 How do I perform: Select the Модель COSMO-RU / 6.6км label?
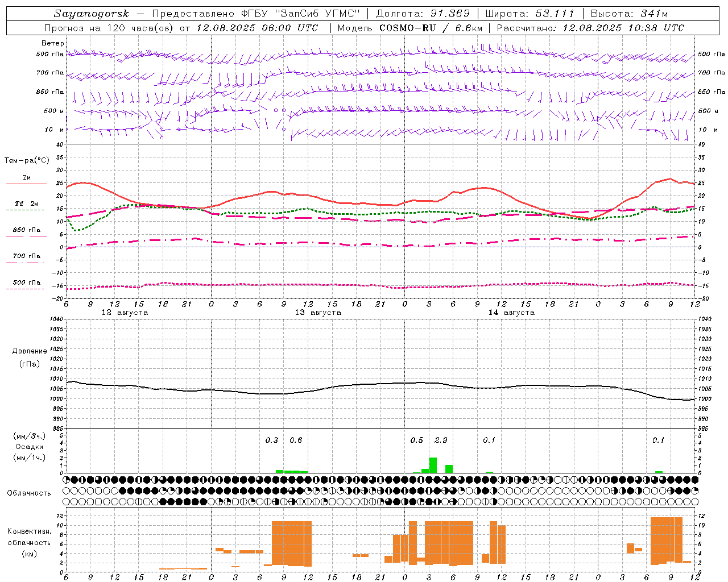point(410,28)
